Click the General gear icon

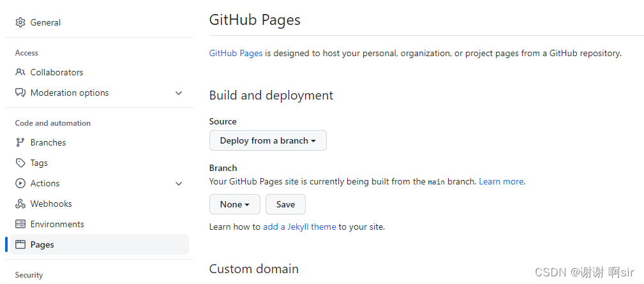20,22
